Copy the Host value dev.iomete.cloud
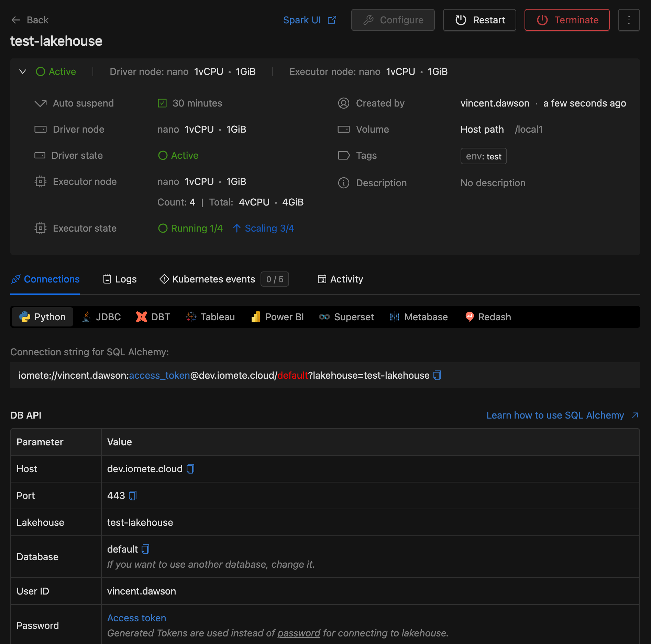The image size is (651, 644). pyautogui.click(x=190, y=469)
